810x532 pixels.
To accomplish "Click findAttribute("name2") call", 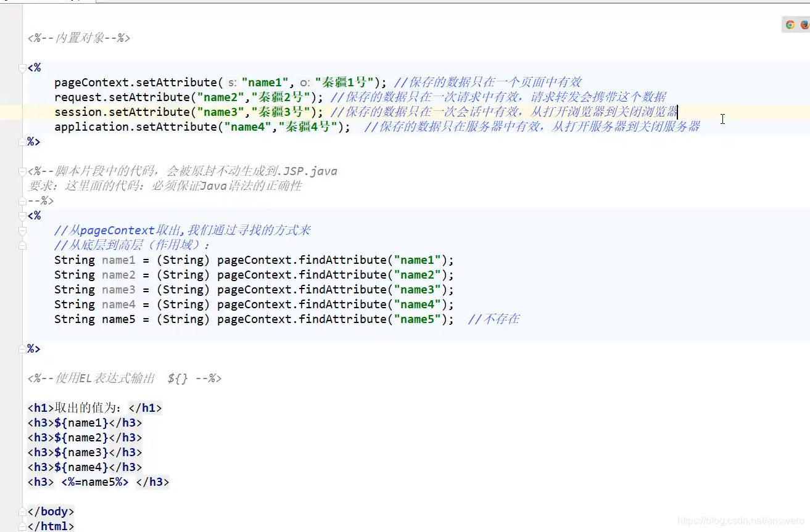I will [373, 275].
